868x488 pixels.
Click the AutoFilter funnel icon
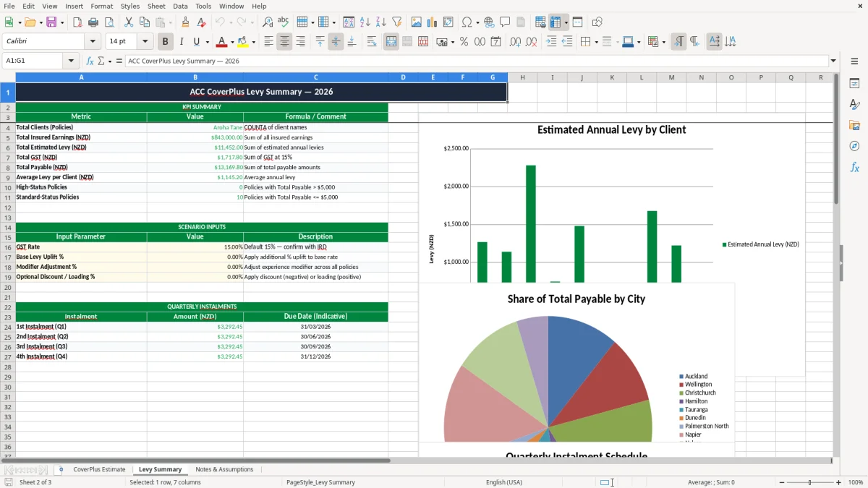397,22
